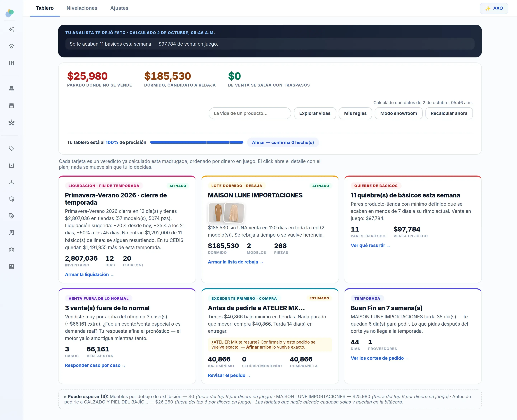Enable Modo showroom
Viewport: 517px width, 420px height.
coord(399,113)
